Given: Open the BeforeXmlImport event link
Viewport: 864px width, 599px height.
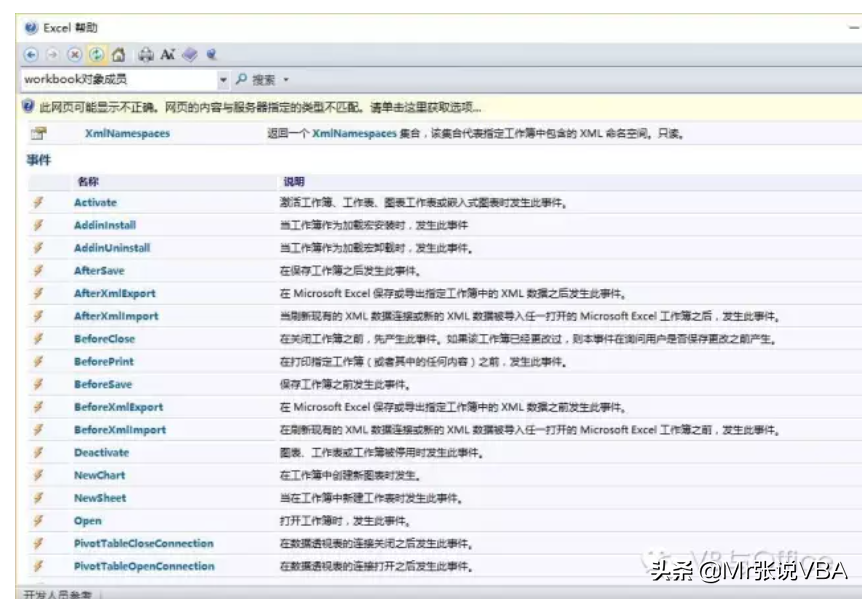Looking at the screenshot, I should [x=120, y=430].
